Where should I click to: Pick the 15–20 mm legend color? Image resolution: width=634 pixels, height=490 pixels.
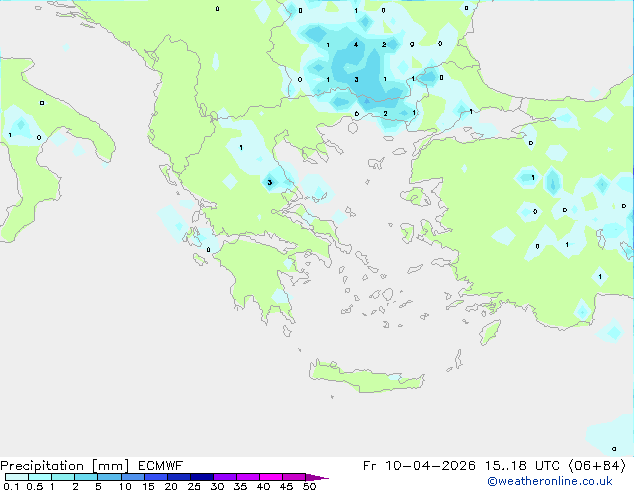click(156, 477)
